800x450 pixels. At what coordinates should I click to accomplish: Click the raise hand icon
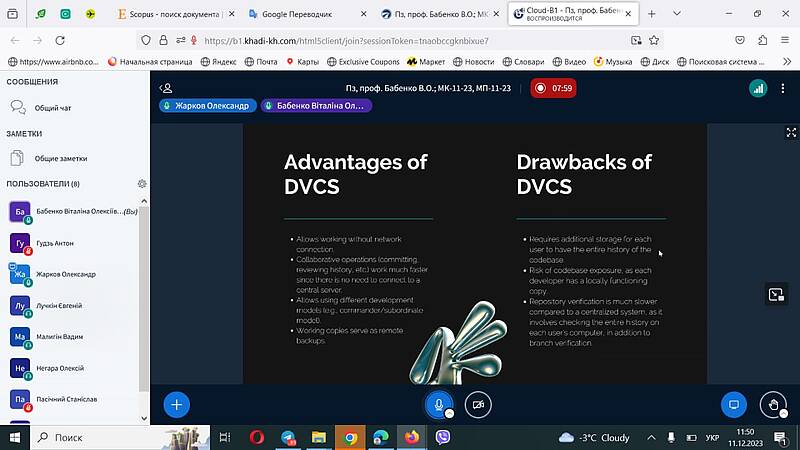[x=772, y=404]
